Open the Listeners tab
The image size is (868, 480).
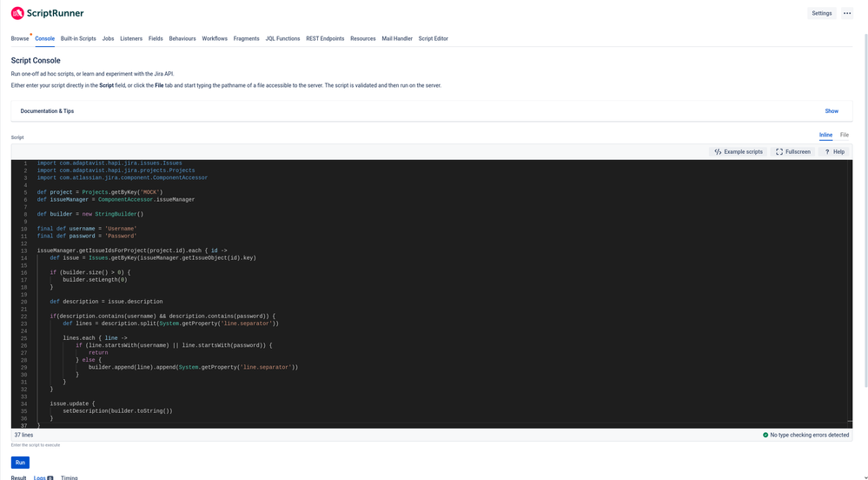[x=131, y=39]
